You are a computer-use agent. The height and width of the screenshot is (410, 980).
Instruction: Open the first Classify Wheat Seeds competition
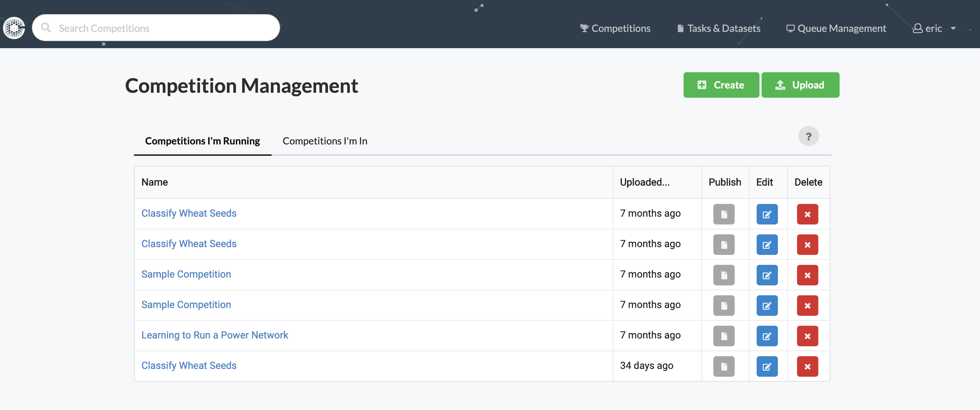point(189,213)
